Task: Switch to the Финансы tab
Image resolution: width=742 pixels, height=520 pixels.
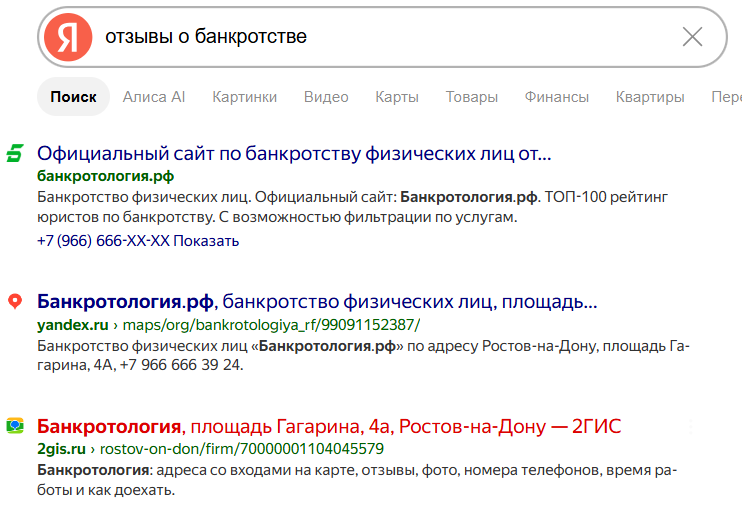Action: tap(556, 97)
